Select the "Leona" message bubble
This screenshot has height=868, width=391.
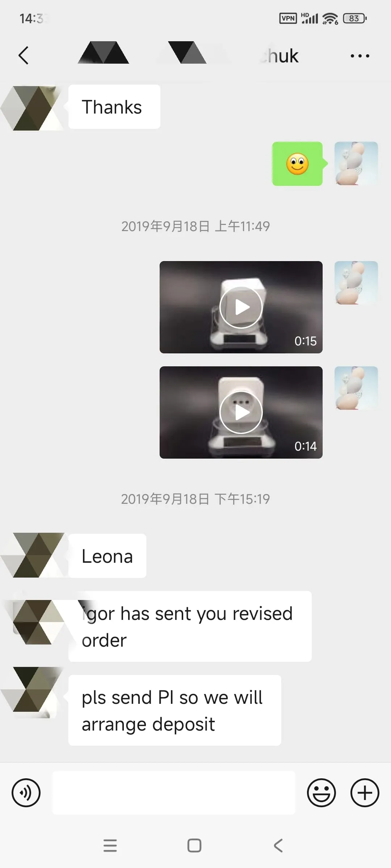click(107, 556)
